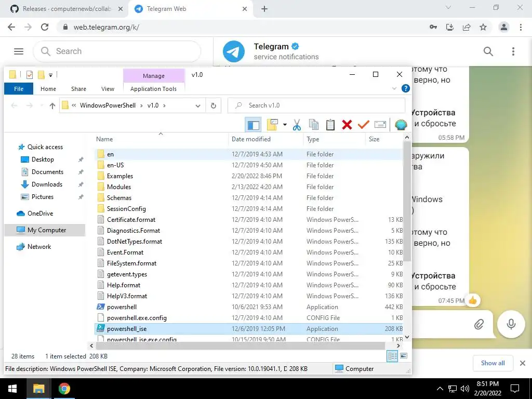Viewport: 532px width, 399px height.
Task: Open Telegram hamburger menu
Action: coord(19,51)
